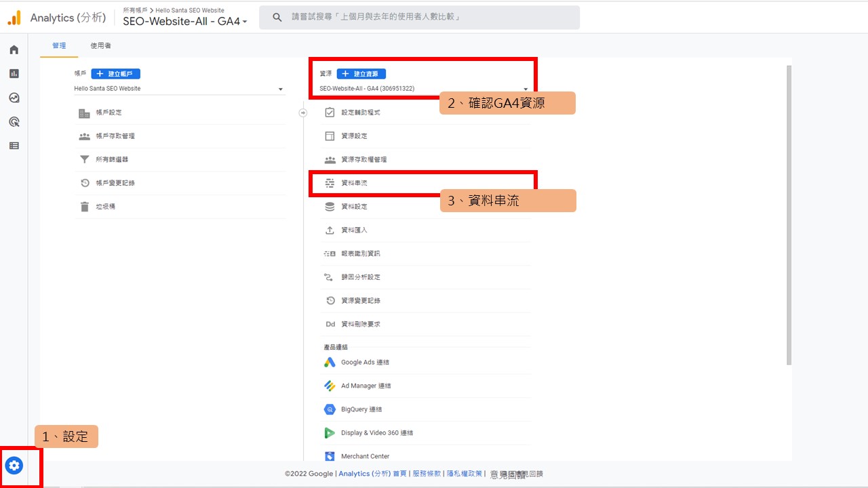Image resolution: width=868 pixels, height=488 pixels.
Task: Click the search magnifier icon
Action: (276, 17)
